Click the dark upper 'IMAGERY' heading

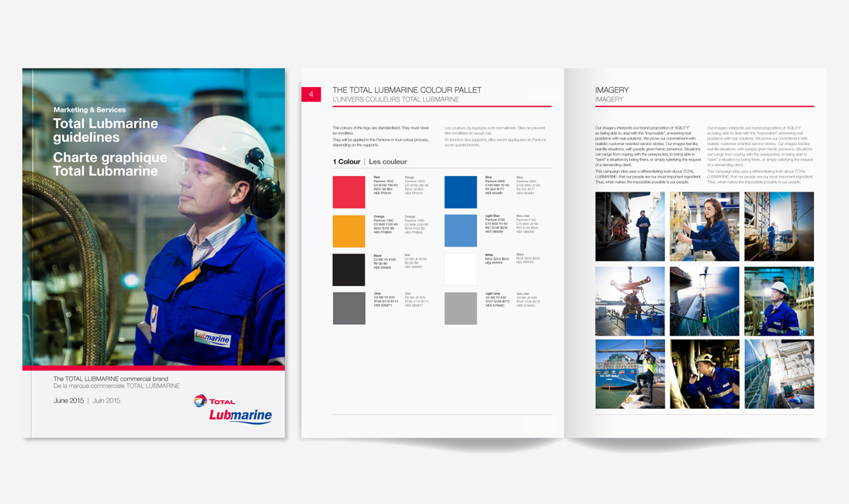(x=612, y=90)
